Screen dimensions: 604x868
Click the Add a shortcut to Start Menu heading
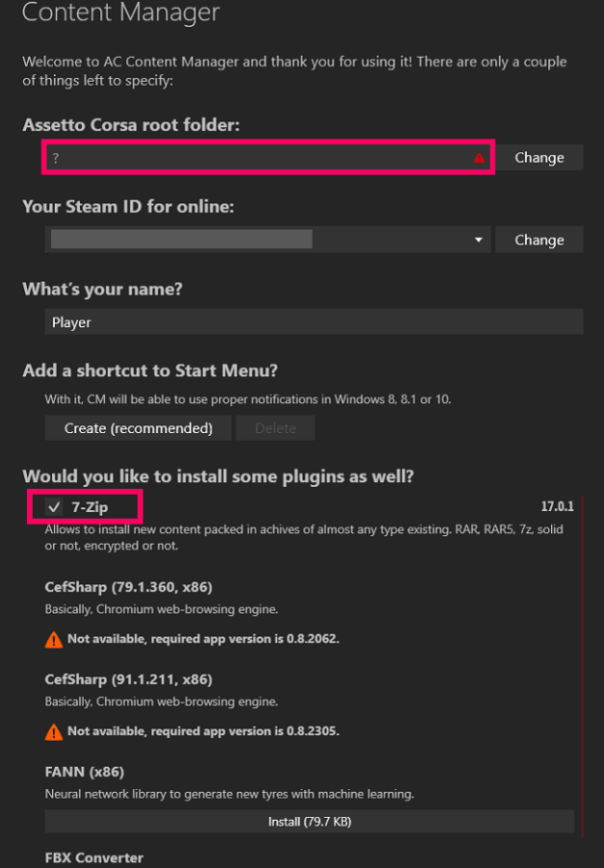pos(150,370)
